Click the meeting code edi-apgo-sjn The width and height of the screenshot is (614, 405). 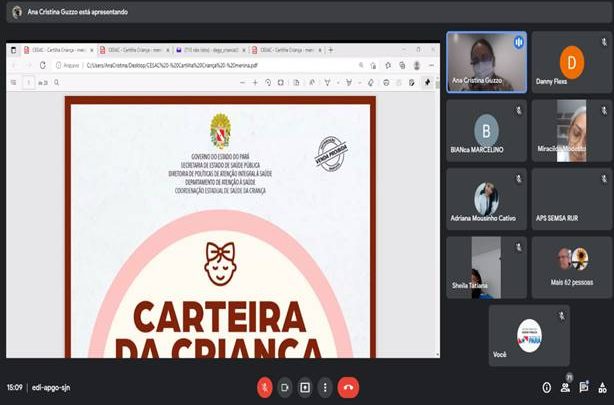coord(51,387)
